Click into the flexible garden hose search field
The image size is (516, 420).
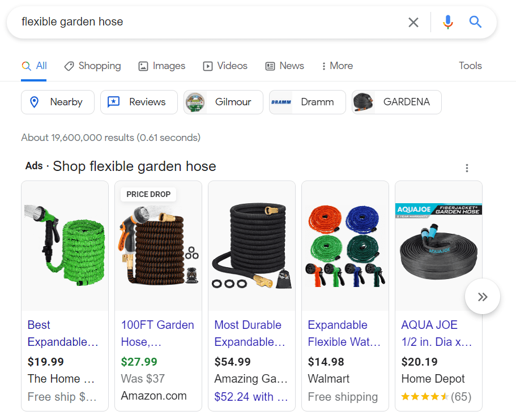click(211, 22)
